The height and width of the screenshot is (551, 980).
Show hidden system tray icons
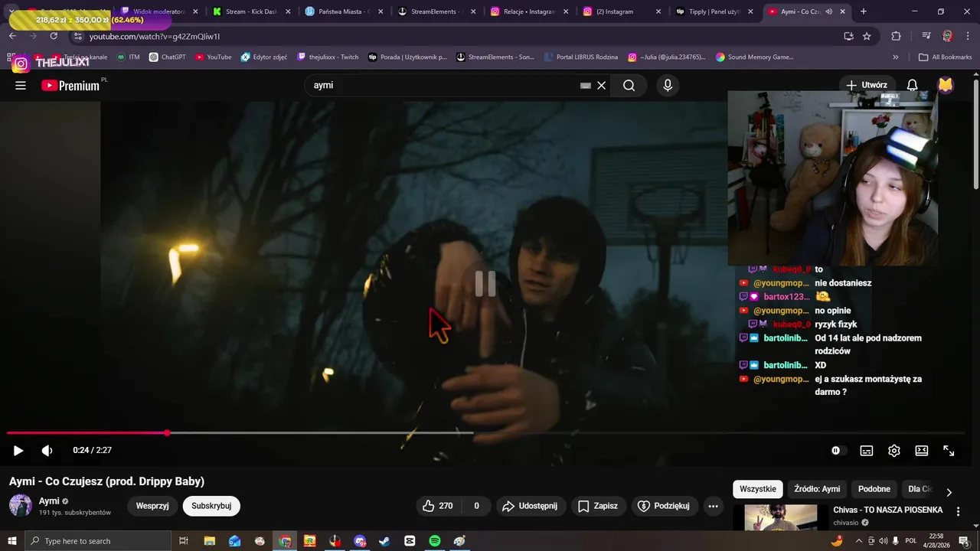tap(859, 541)
